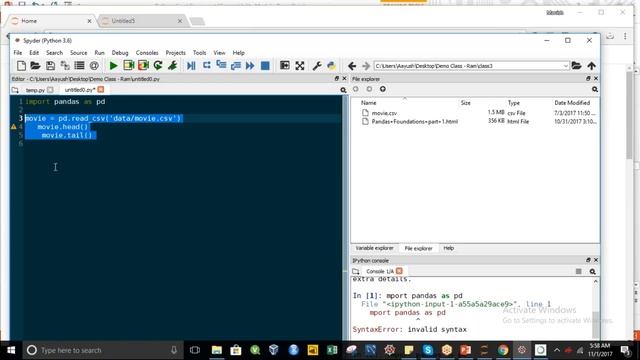
Task: Click the Windows Start button
Action: (11, 350)
